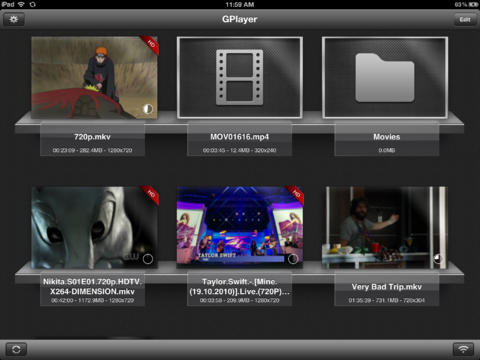Click progress indicator on Very Bad Trip thumbnail
Viewport: 480px width, 360px height.
coord(438,259)
